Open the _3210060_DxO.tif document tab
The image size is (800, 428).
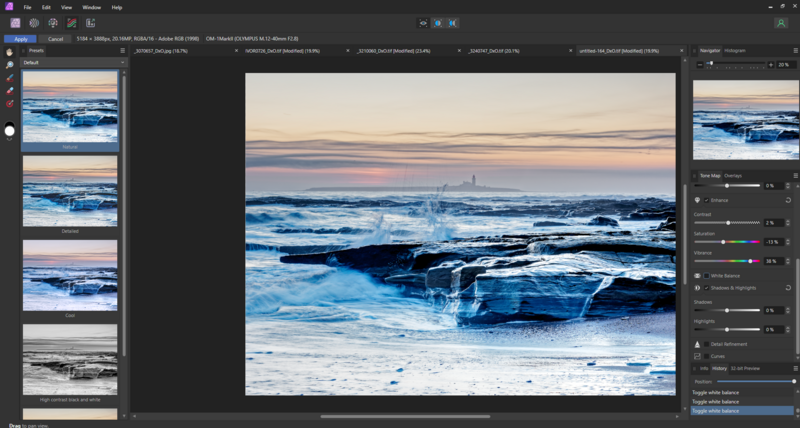click(393, 51)
